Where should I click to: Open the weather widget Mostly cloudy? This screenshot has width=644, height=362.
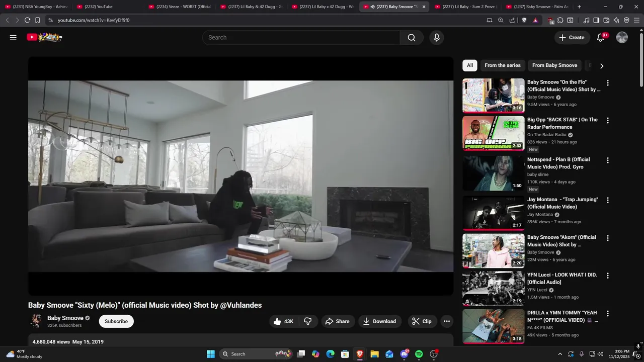(x=24, y=354)
